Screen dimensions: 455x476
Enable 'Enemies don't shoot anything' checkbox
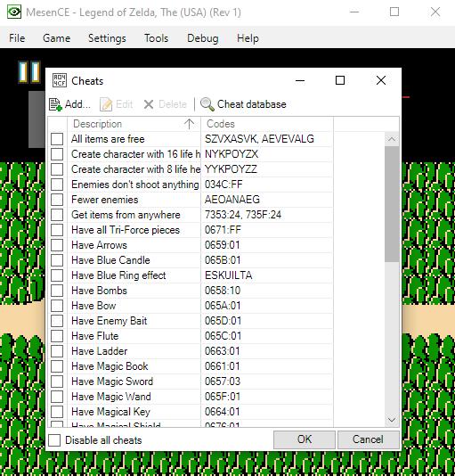pos(57,185)
